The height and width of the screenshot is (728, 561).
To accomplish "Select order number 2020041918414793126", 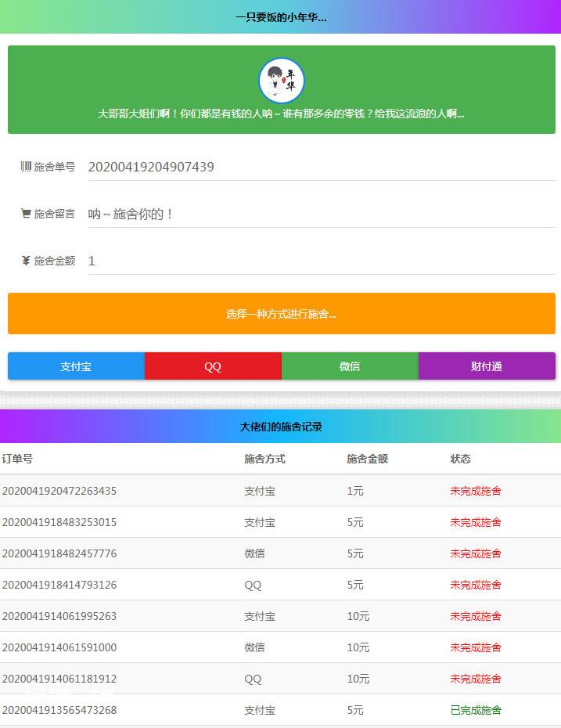I will (x=59, y=585).
